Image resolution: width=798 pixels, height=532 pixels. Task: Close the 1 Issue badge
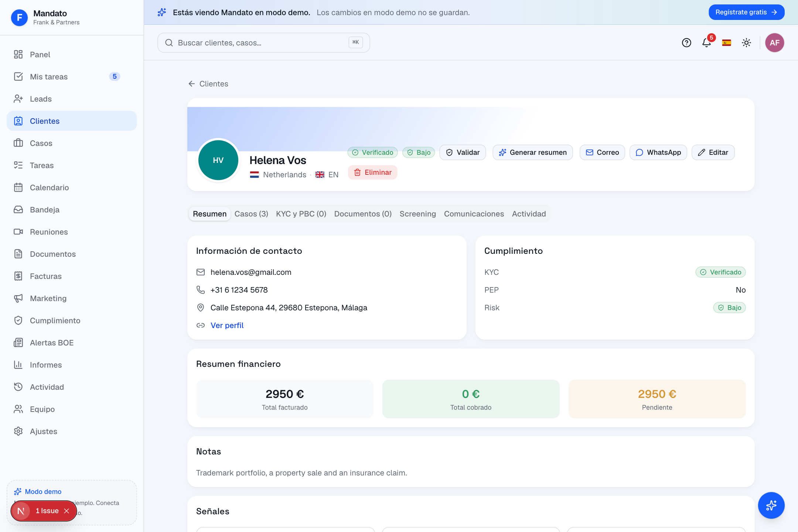click(66, 511)
